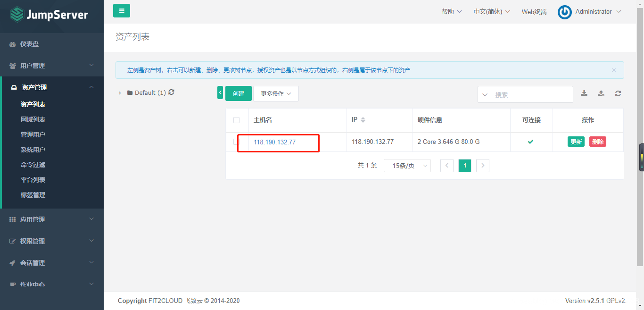This screenshot has height=310, width=644.
Task: Expand the 作业中心 menu
Action: [x=52, y=284]
